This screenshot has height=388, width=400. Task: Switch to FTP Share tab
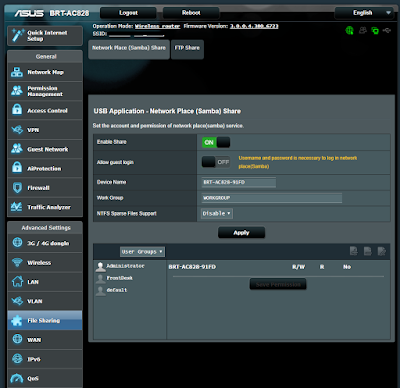tap(187, 49)
